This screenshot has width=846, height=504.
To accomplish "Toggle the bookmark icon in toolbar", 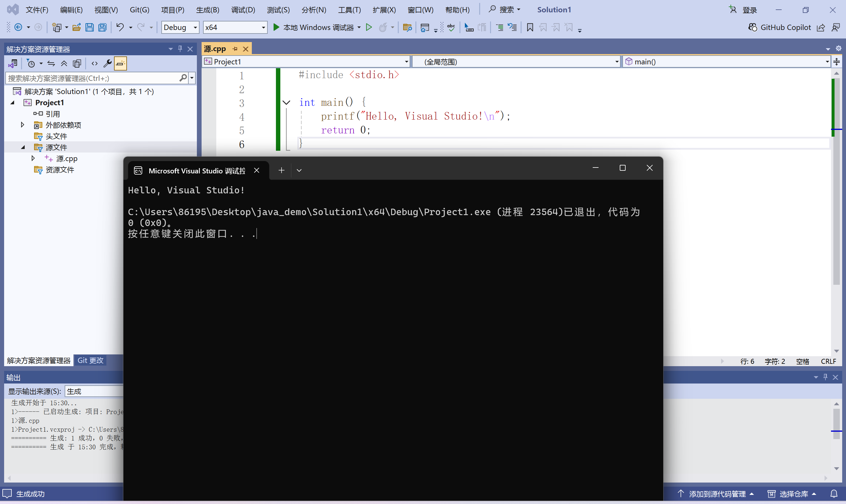I will pyautogui.click(x=530, y=27).
